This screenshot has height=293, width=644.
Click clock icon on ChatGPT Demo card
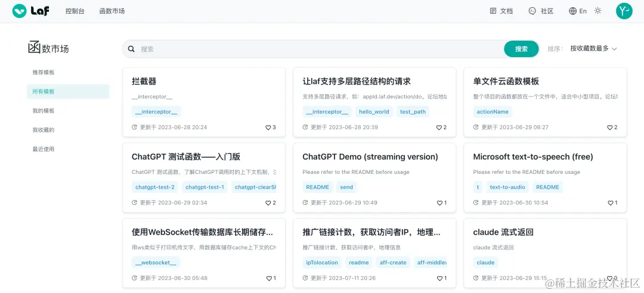pos(305,202)
